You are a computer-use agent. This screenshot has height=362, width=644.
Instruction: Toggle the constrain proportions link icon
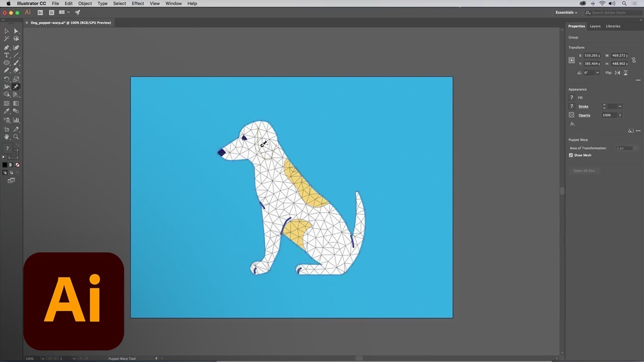(634, 60)
